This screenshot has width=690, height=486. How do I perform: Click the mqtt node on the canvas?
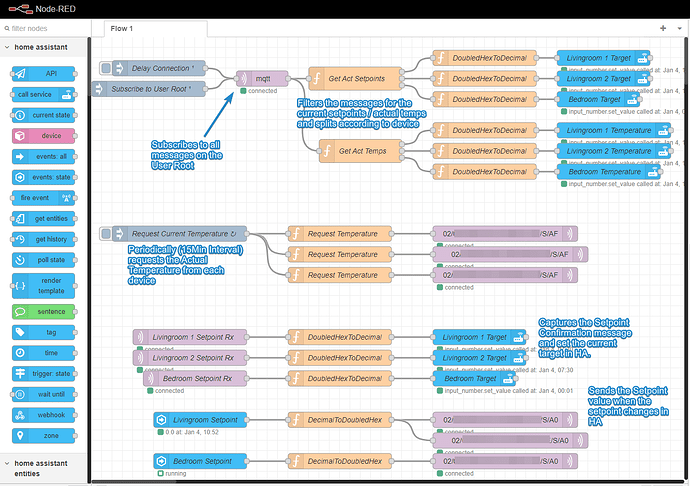261,77
